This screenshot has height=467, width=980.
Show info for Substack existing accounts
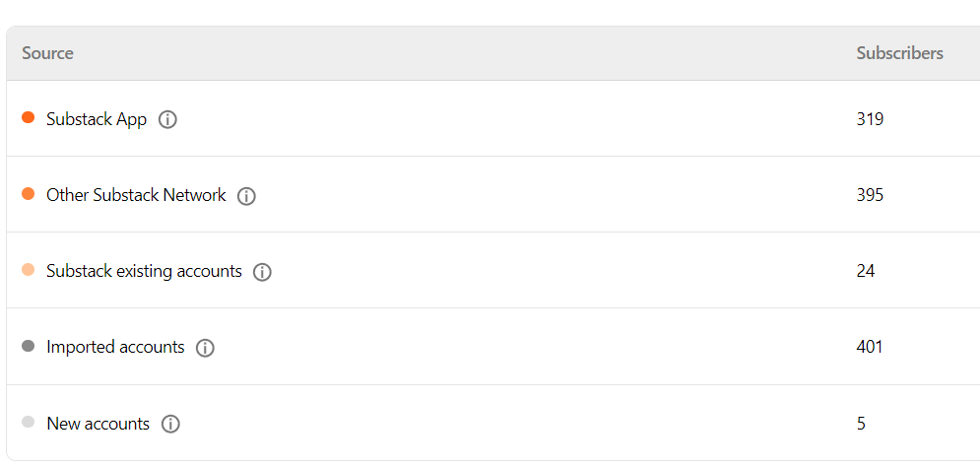coord(262,272)
